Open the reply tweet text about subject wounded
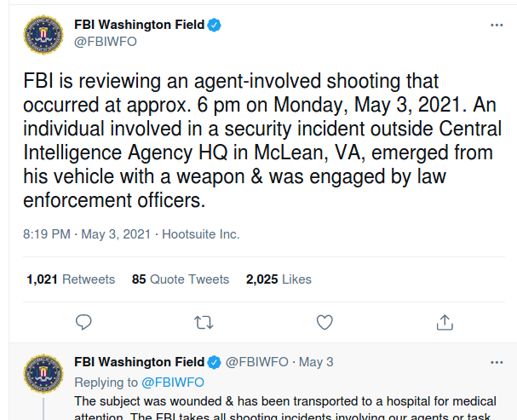The image size is (517, 420). (285, 408)
